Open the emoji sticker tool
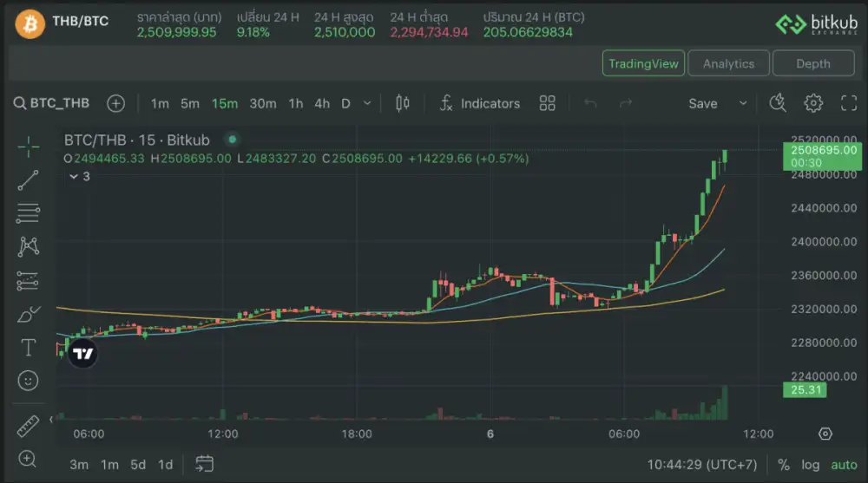This screenshot has height=483, width=868. pyautogui.click(x=29, y=380)
